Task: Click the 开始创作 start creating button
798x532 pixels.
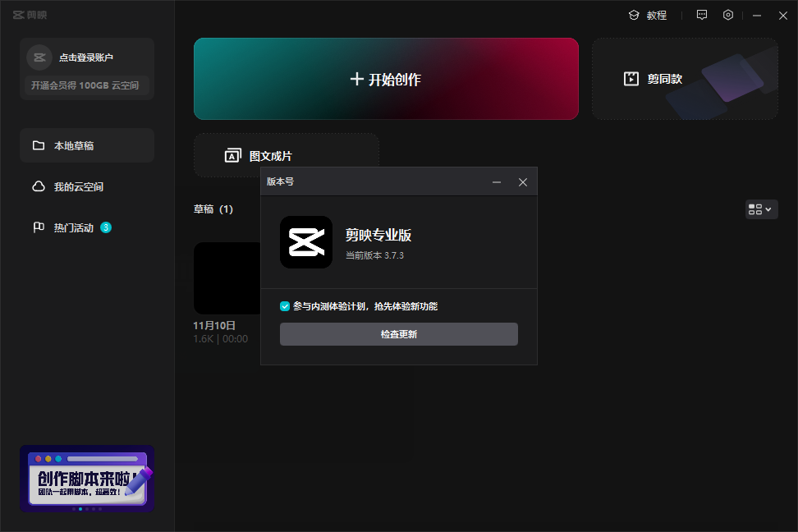Action: [386, 79]
